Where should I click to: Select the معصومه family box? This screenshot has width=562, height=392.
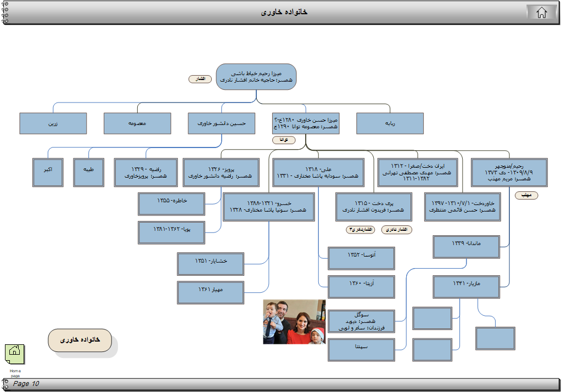point(137,123)
